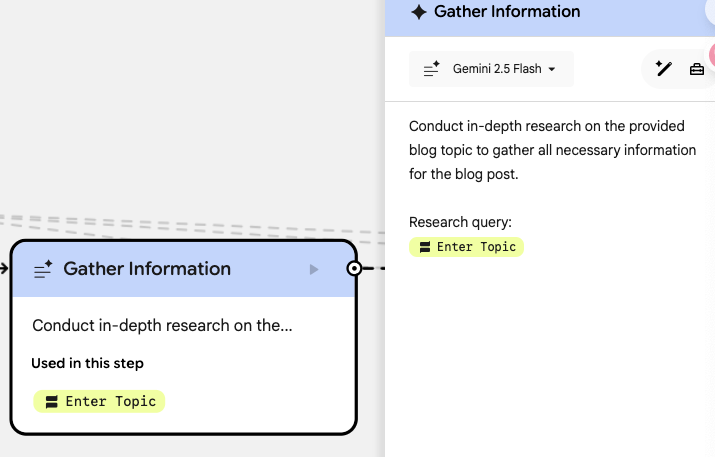Click the list-sparkle icon in model selector
The width and height of the screenshot is (715, 457).
432,69
